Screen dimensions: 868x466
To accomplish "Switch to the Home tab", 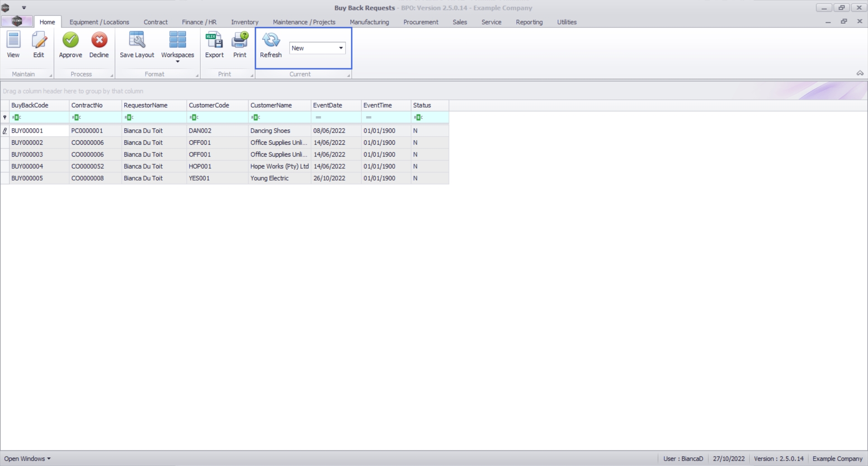I will (x=47, y=22).
